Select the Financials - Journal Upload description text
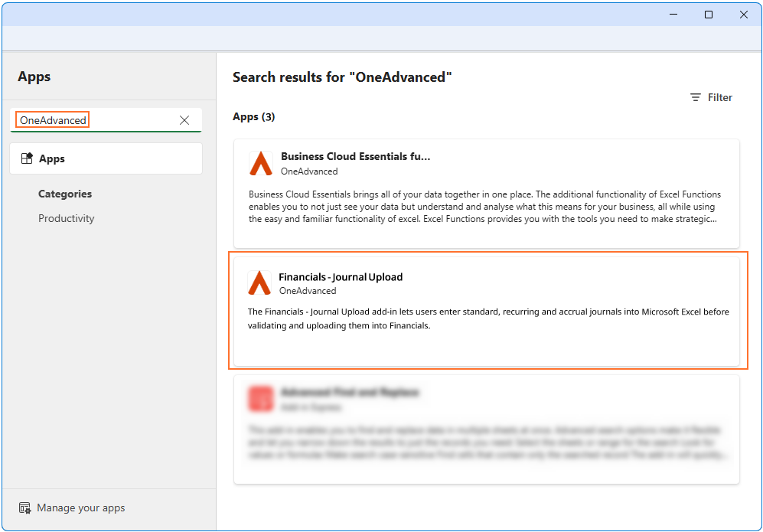The image size is (763, 532). (x=487, y=318)
